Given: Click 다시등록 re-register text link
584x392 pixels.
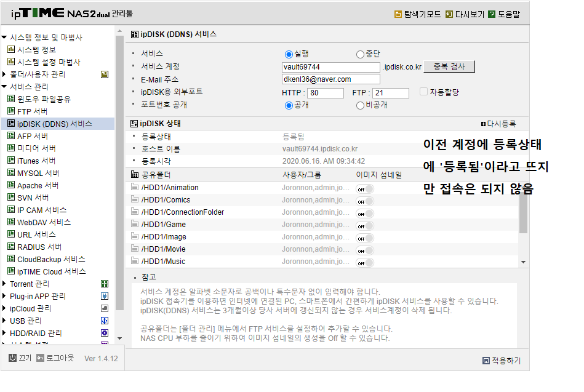Looking at the screenshot, I should (502, 124).
